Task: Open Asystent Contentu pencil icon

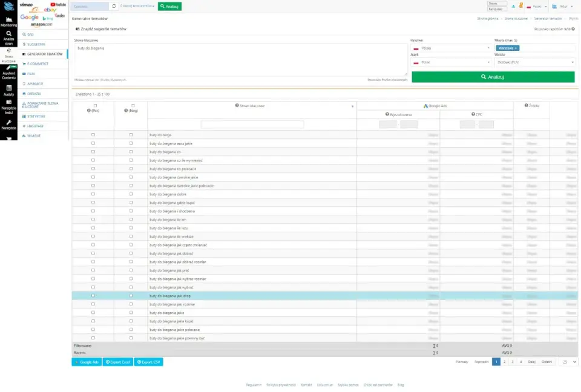Action: pyautogui.click(x=8, y=68)
